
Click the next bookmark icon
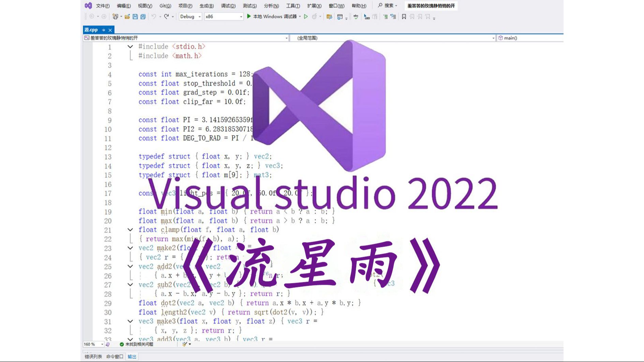[420, 17]
